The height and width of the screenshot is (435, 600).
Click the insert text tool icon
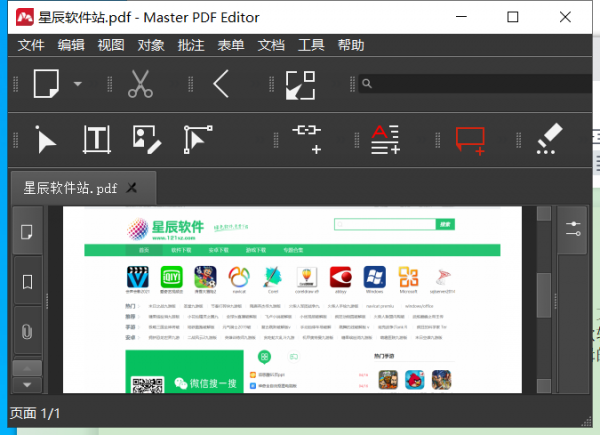(386, 140)
